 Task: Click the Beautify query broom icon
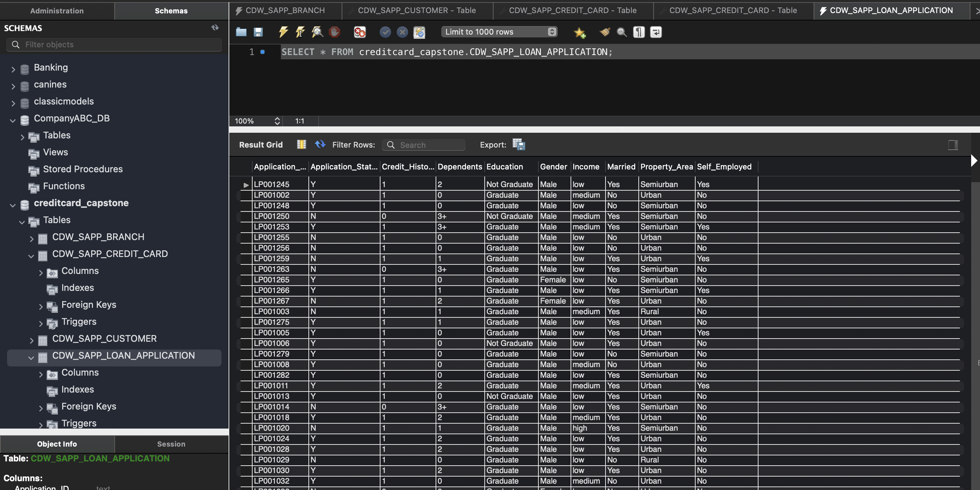point(604,32)
